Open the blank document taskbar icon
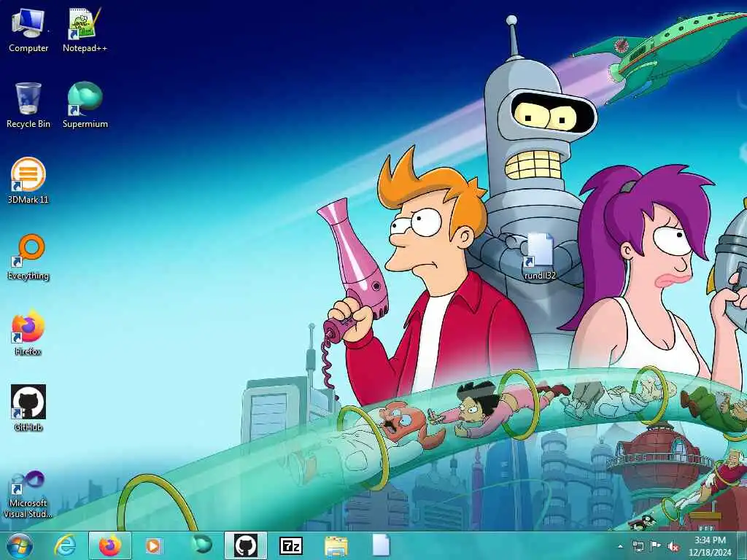Viewport: 747px width, 560px height. pyautogui.click(x=381, y=545)
